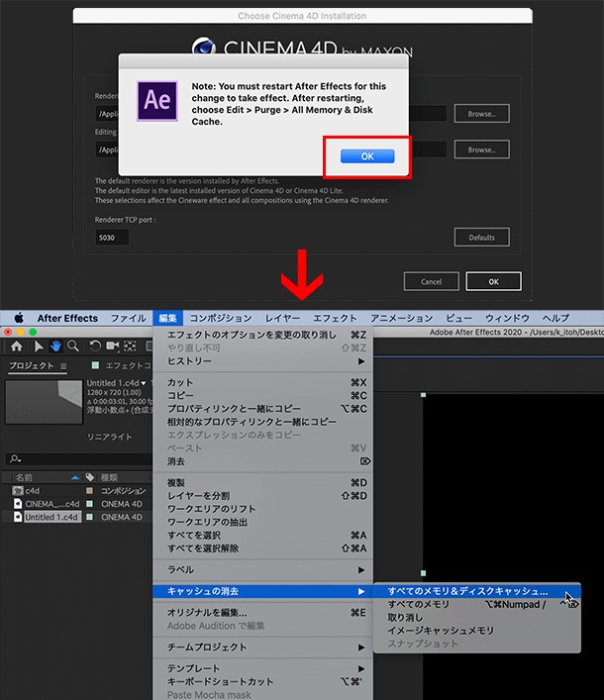Select the Unified Camera tool
The height and width of the screenshot is (700, 604).
tap(113, 346)
